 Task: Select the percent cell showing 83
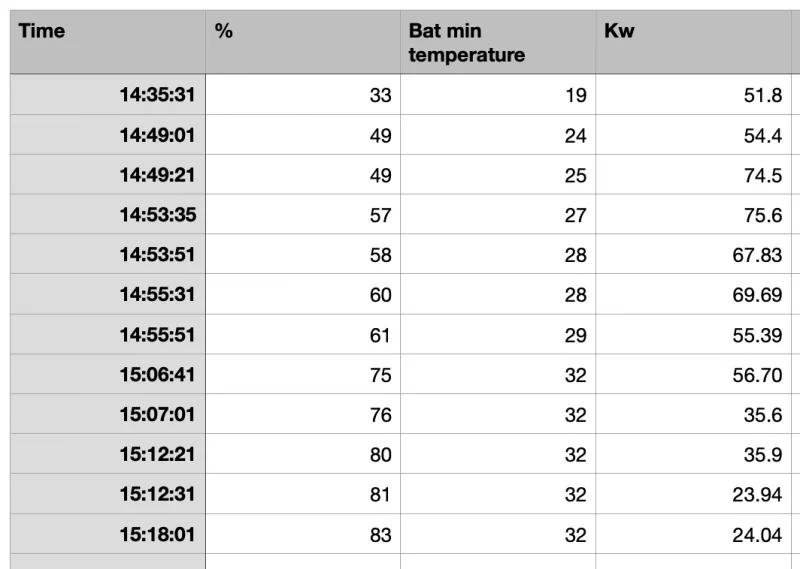pos(380,535)
